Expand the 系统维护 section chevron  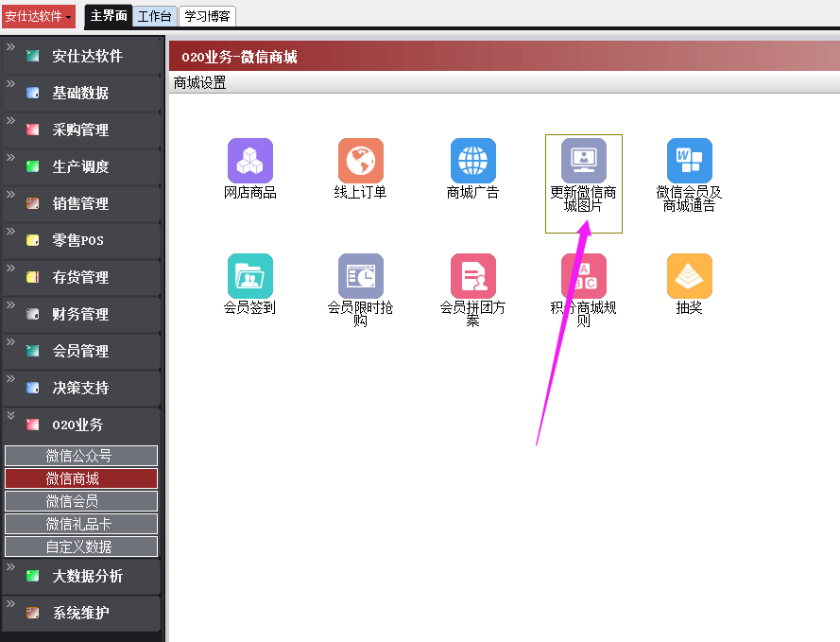point(10,604)
